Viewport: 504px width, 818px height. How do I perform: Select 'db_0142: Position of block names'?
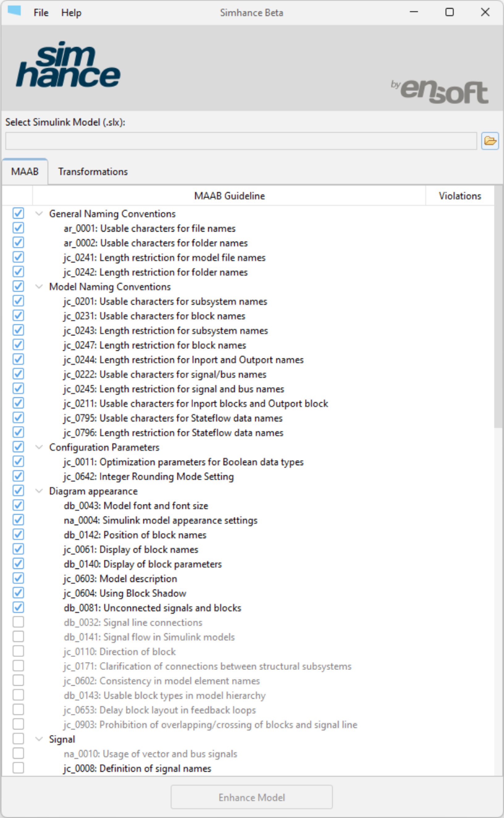135,535
